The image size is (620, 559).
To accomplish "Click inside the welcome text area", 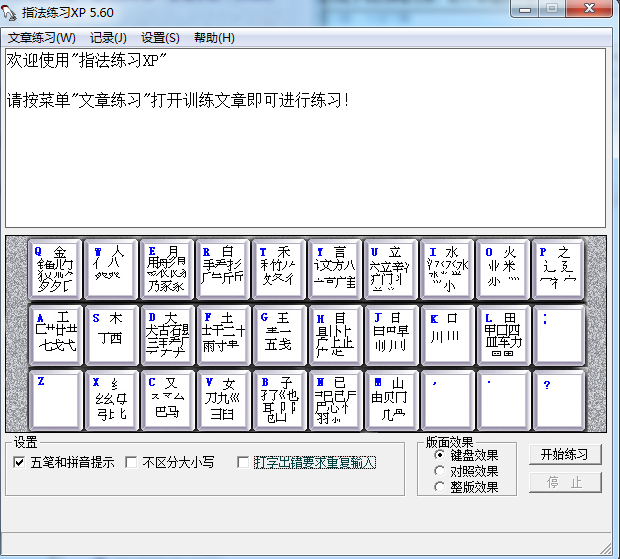I will 305,150.
